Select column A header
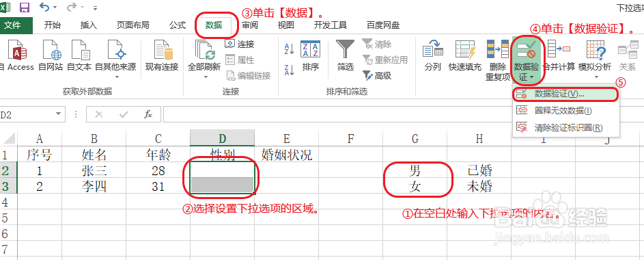The image size is (644, 260). (40, 139)
